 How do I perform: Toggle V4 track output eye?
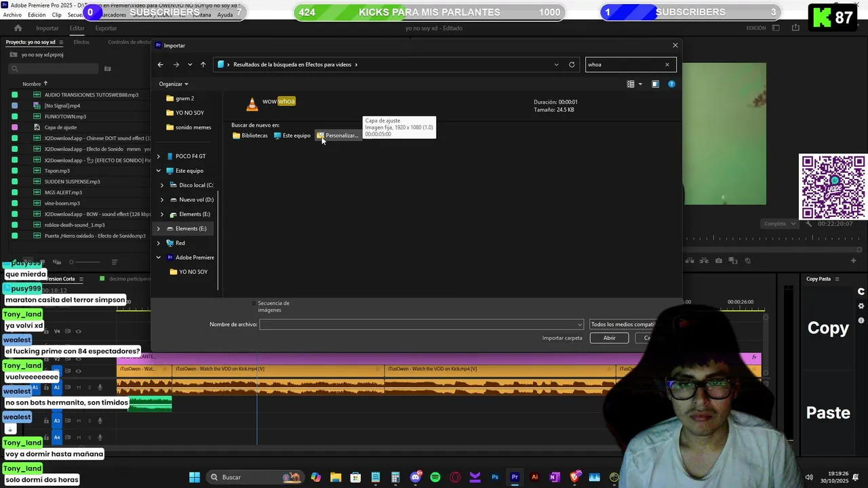click(78, 331)
